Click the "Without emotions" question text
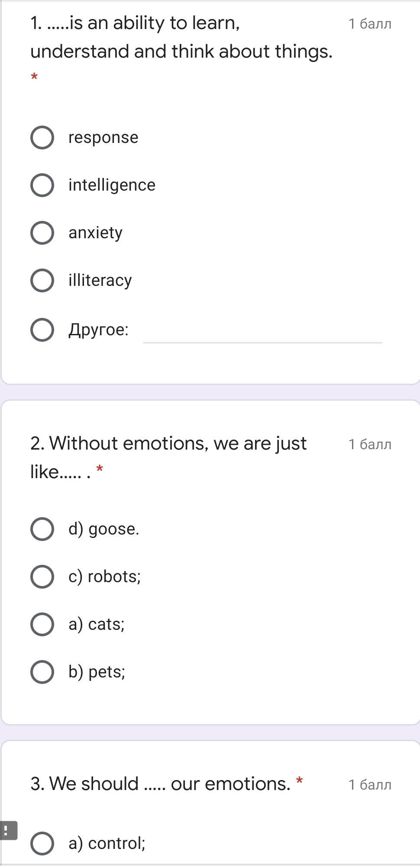The height and width of the screenshot is (868, 420). click(x=168, y=444)
